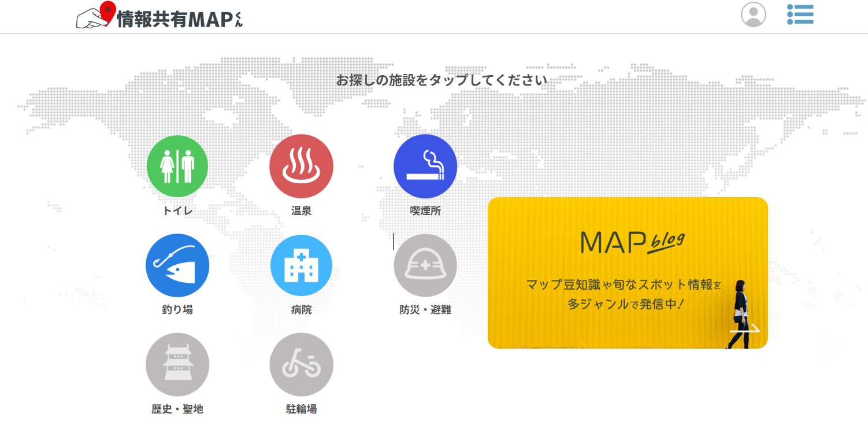Select the red hot spring (温泉) icon
Screen dimensions: 868x447
[301, 167]
